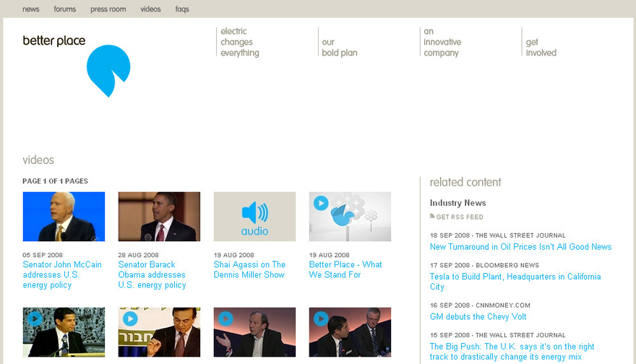Open the videos top navigation link
Image resolution: width=636 pixels, height=364 pixels.
tap(150, 9)
